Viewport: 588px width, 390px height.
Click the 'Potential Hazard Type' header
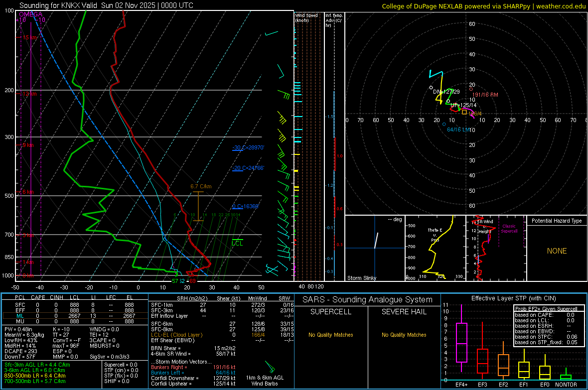[557, 221]
